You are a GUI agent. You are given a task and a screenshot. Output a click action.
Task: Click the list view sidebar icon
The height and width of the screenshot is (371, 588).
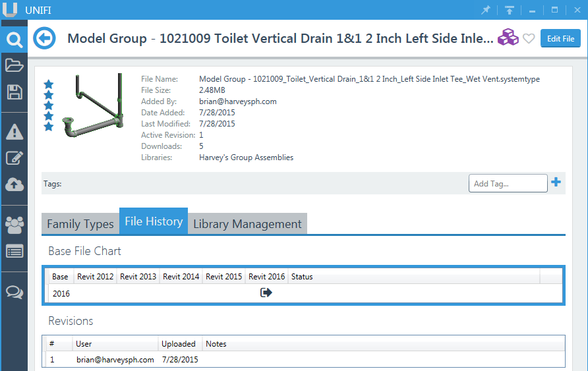click(15, 251)
